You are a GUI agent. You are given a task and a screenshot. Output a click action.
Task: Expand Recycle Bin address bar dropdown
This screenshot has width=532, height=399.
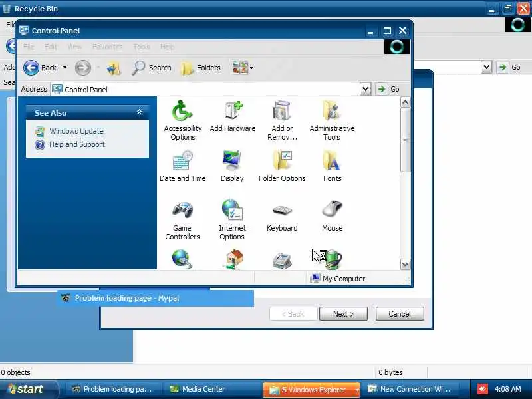(486, 67)
